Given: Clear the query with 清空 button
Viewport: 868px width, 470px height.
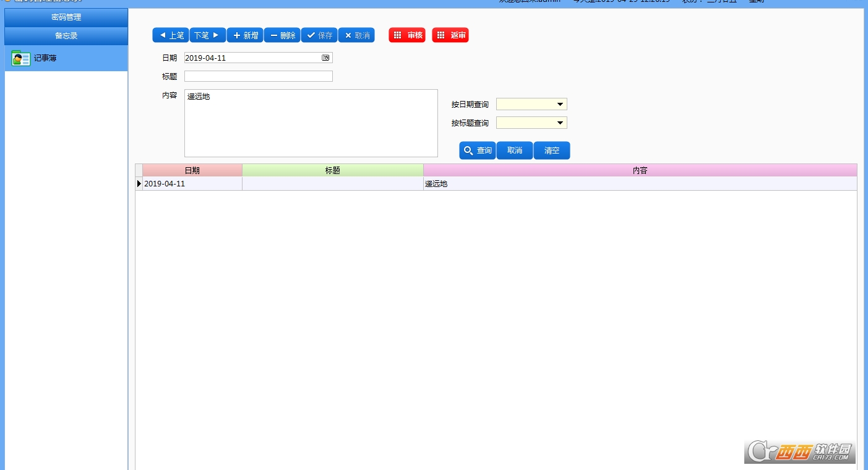Looking at the screenshot, I should click(552, 150).
